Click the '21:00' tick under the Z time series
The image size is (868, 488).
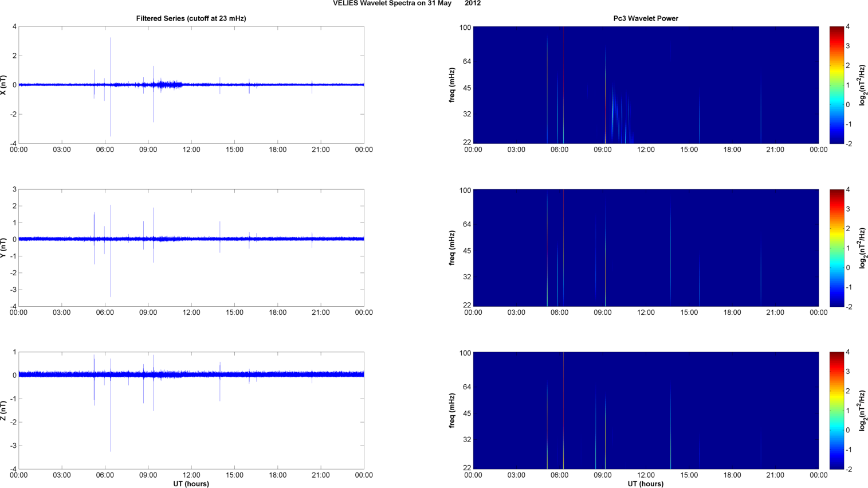(x=321, y=475)
